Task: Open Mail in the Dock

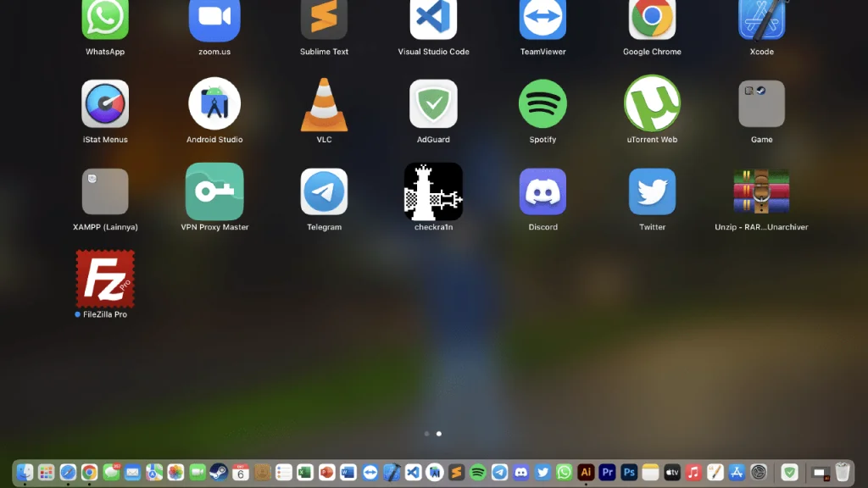Action: click(132, 473)
